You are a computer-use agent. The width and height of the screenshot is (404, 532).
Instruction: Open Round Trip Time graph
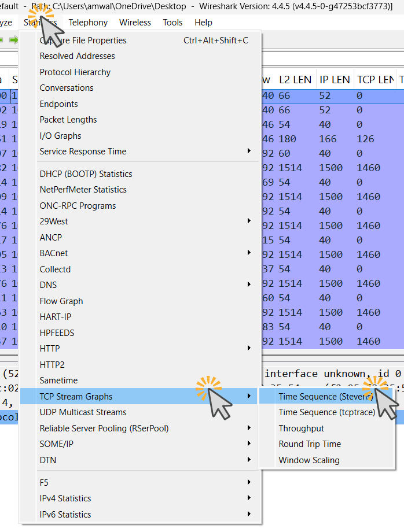[x=309, y=444]
